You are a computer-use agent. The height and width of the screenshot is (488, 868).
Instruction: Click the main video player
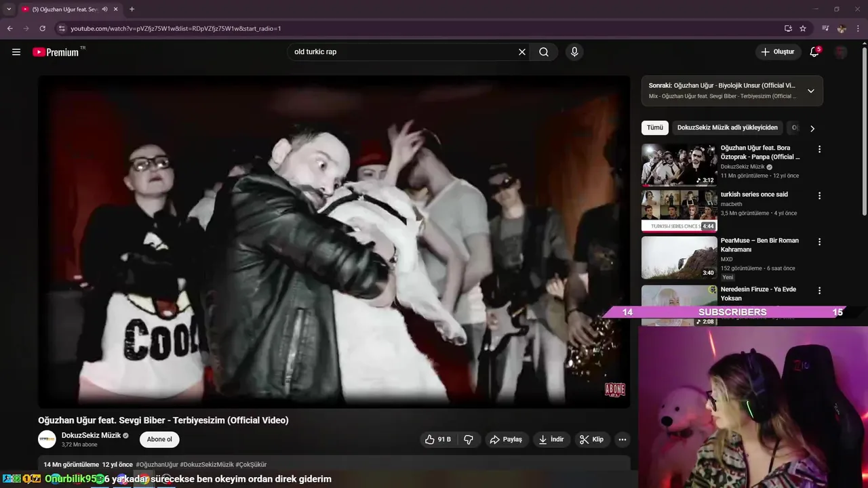click(x=334, y=241)
